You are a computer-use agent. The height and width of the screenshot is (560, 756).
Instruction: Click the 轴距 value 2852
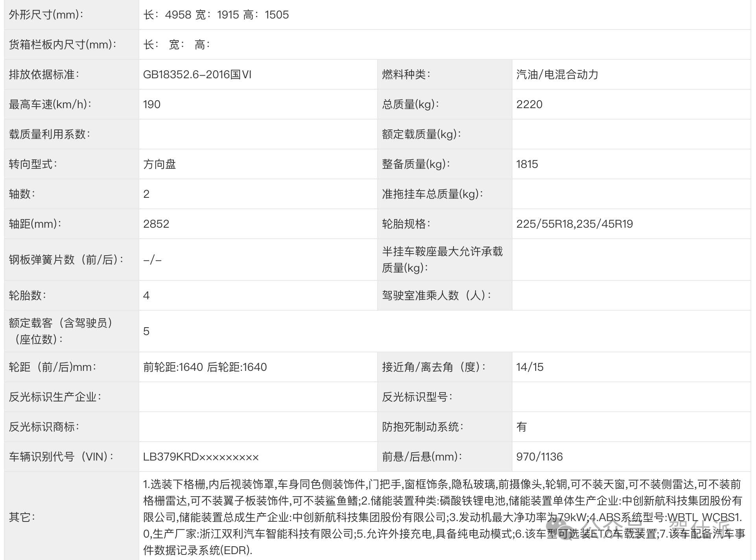(x=156, y=224)
